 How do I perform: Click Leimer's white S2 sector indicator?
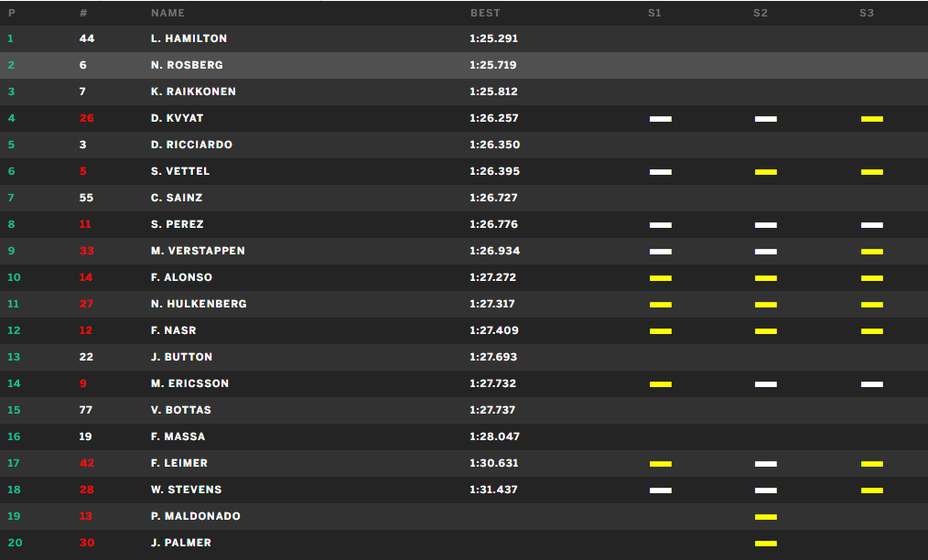pos(766,464)
